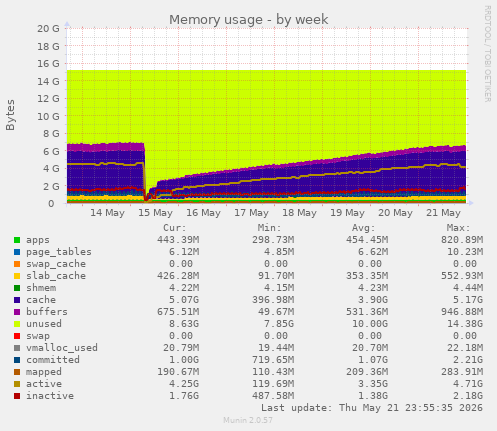The image size is (497, 431).
Task: Click the 'vmalloc_used' legend label
Action: coord(62,348)
